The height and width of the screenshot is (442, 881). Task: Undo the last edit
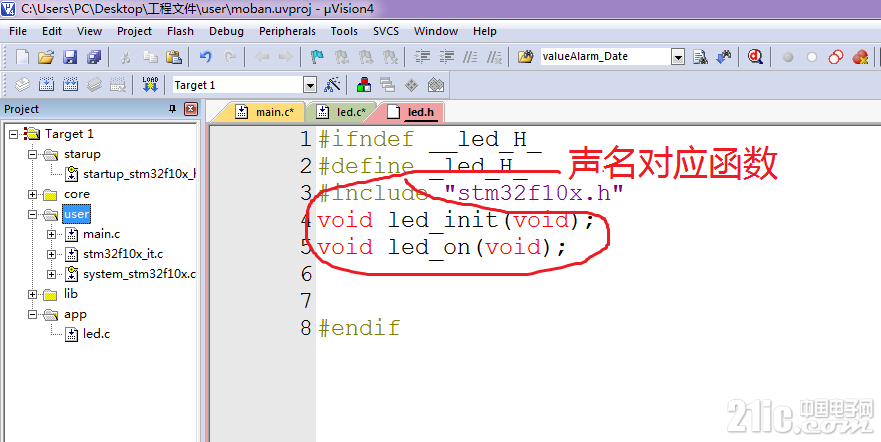(x=205, y=57)
